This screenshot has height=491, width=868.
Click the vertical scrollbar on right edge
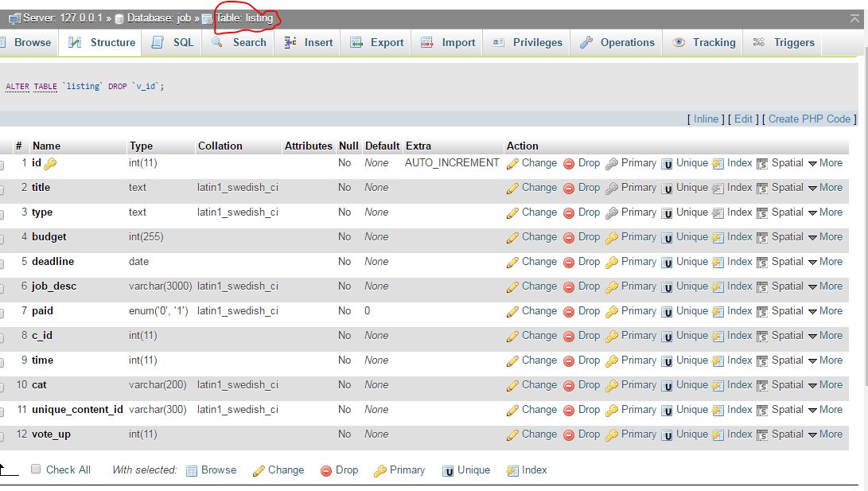(865, 216)
